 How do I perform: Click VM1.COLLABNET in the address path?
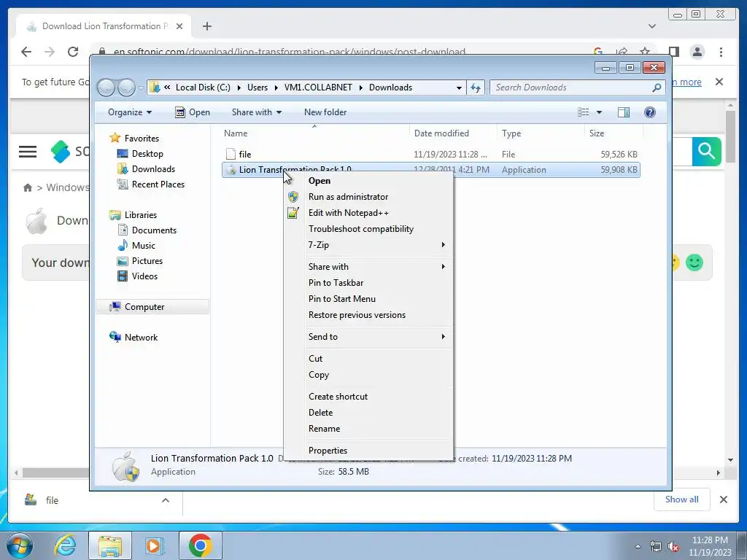coord(318,87)
